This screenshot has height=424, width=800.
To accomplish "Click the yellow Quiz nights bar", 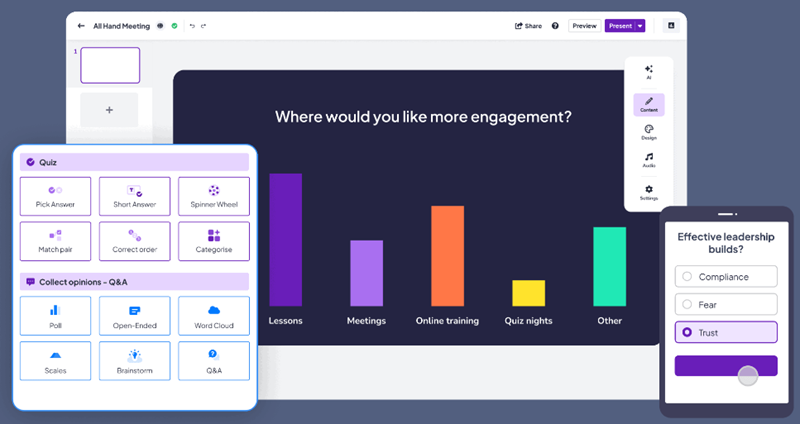I will [x=529, y=293].
